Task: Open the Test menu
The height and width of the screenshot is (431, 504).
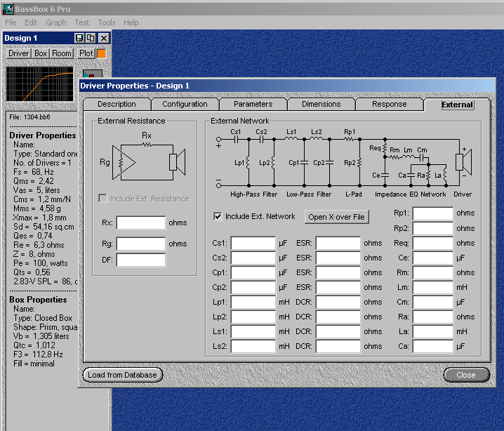Action: point(82,22)
